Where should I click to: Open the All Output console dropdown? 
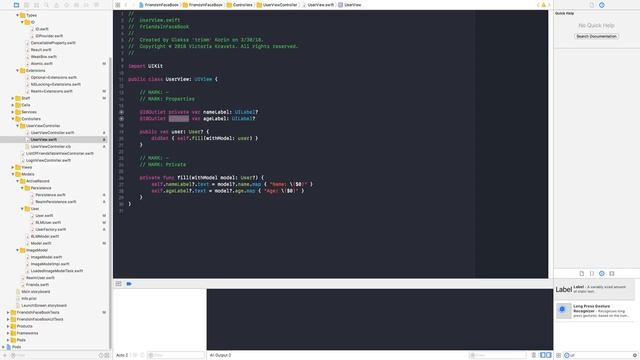(220, 356)
